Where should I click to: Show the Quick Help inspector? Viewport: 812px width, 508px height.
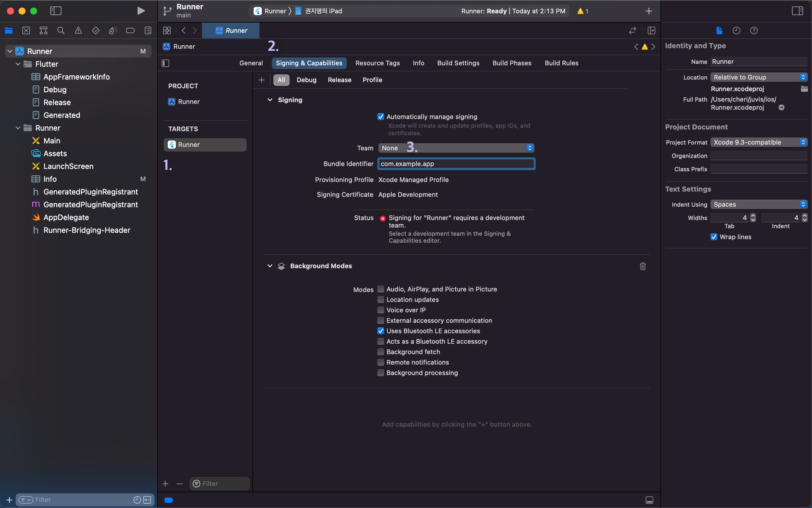click(754, 30)
